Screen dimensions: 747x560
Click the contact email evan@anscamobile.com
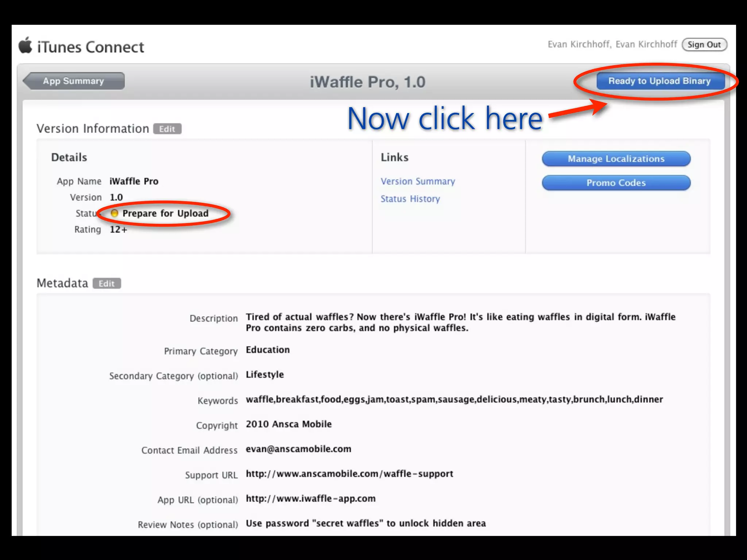tap(298, 449)
